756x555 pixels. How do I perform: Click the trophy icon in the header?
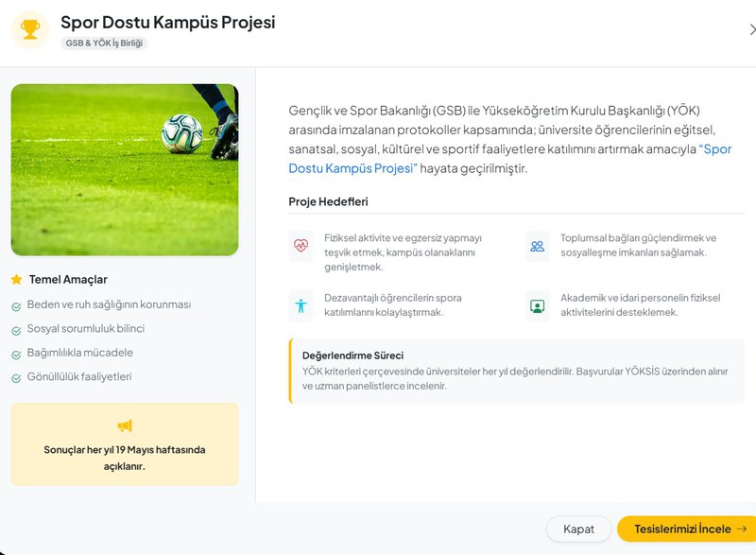[29, 29]
